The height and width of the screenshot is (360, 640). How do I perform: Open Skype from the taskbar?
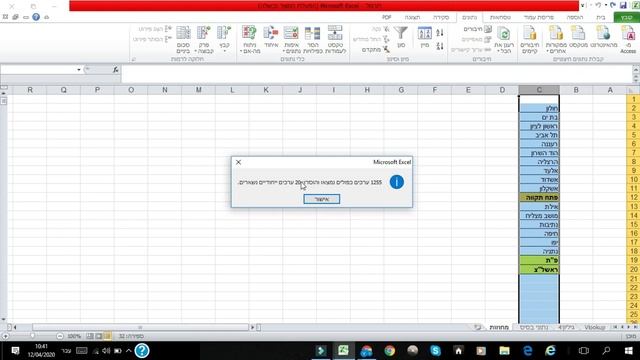coord(436,351)
